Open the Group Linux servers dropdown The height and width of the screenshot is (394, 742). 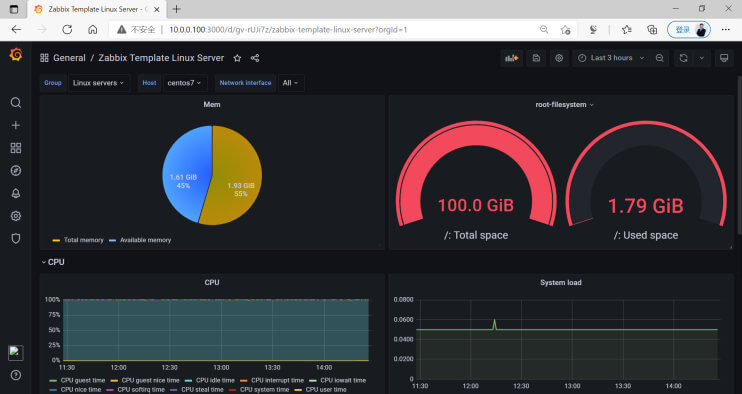click(99, 83)
